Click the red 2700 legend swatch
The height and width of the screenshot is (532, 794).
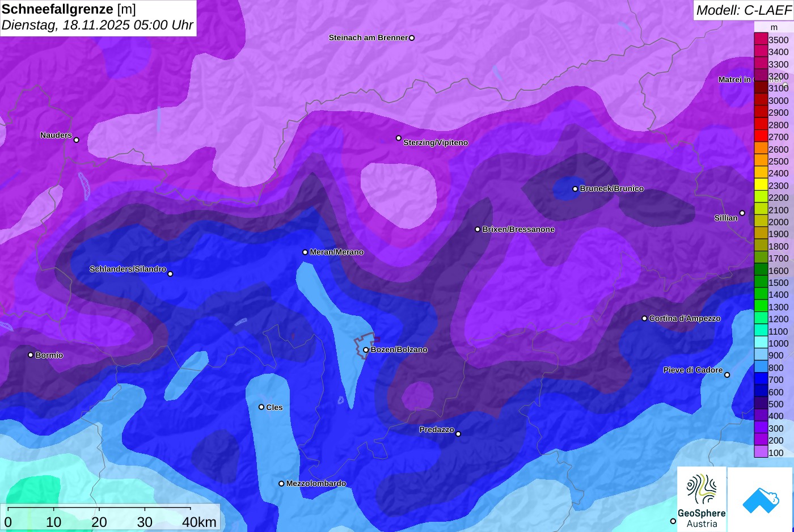point(761,136)
